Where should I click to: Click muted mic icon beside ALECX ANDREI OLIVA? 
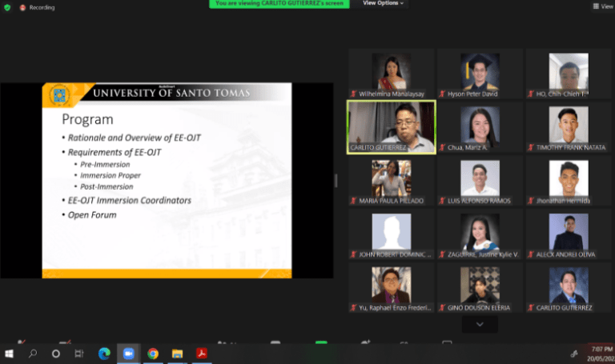click(x=531, y=254)
